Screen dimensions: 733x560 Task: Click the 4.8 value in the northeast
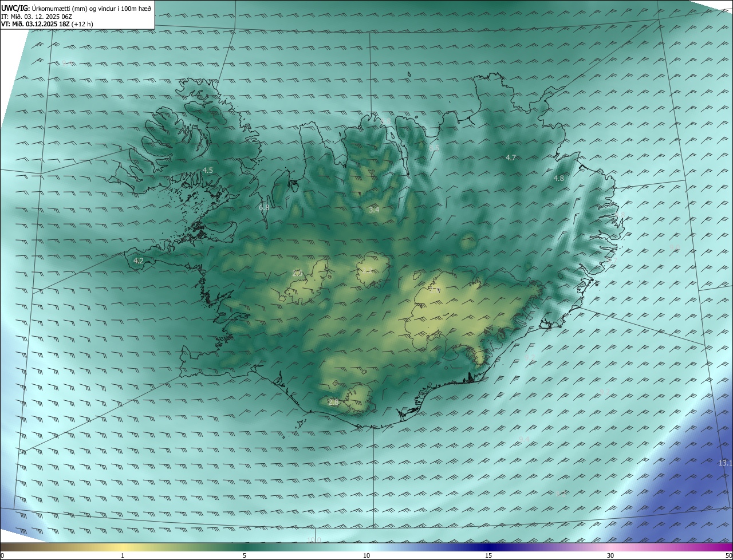pos(559,178)
